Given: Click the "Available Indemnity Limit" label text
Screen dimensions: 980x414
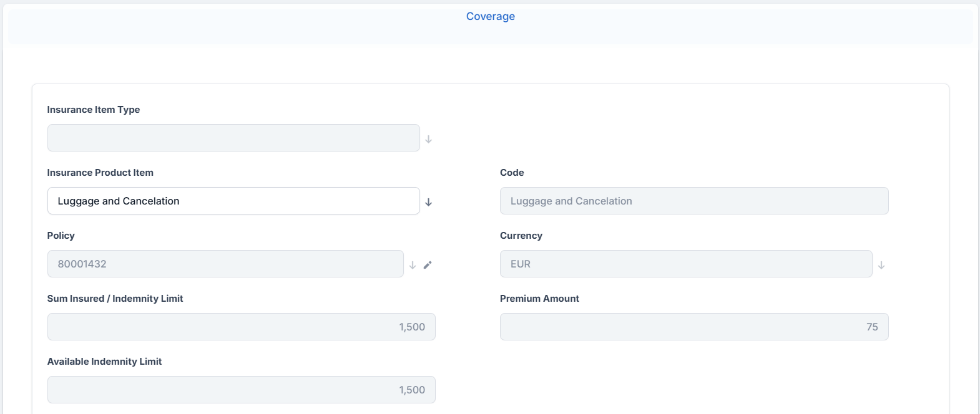Looking at the screenshot, I should (104, 362).
